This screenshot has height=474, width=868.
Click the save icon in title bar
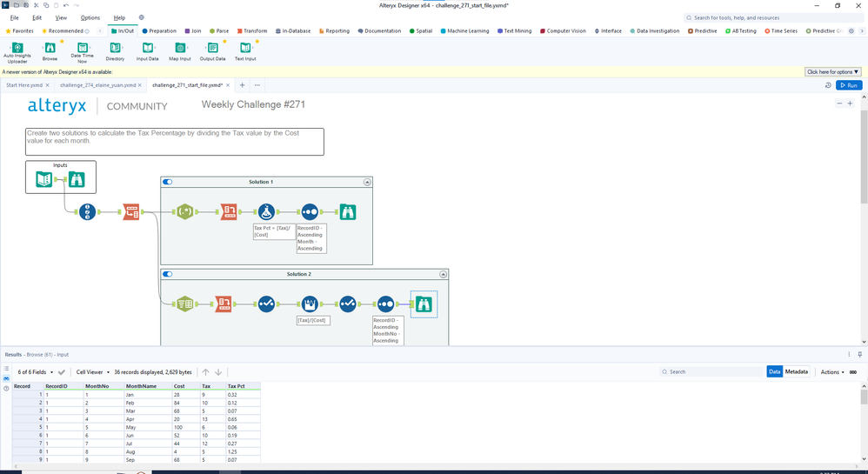coord(26,5)
